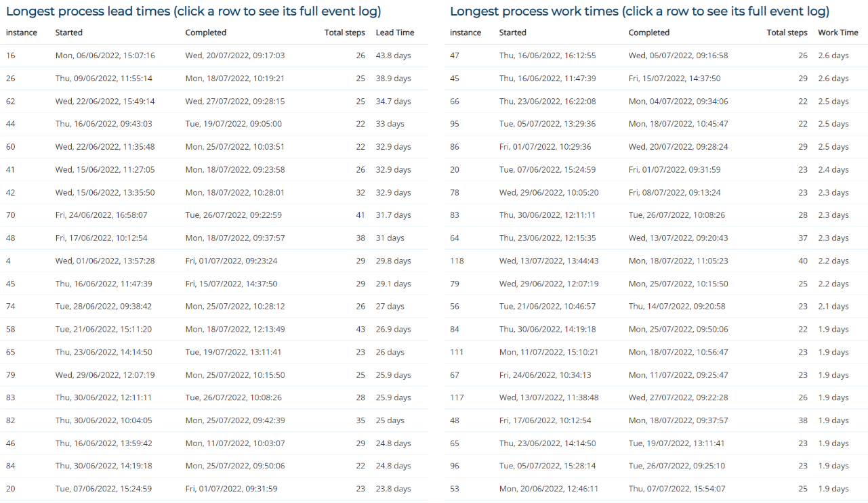The width and height of the screenshot is (868, 503).
Task: Sort by Total steps in lead times table
Action: pyautogui.click(x=344, y=32)
